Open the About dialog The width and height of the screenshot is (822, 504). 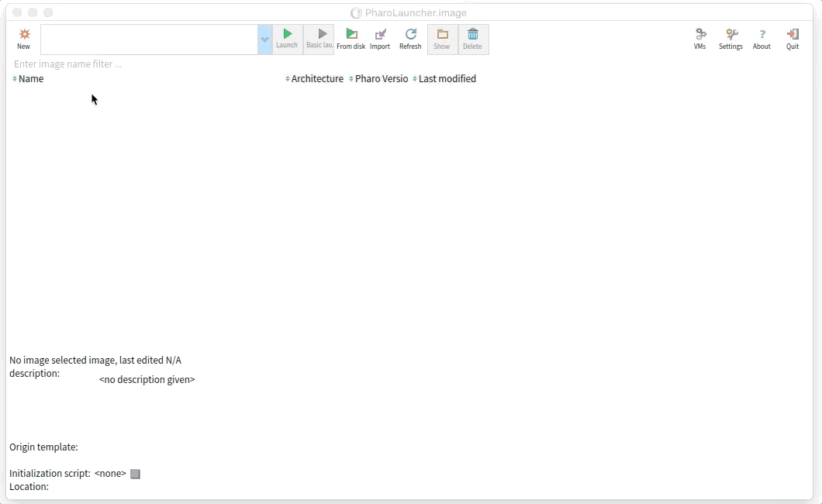tap(762, 40)
